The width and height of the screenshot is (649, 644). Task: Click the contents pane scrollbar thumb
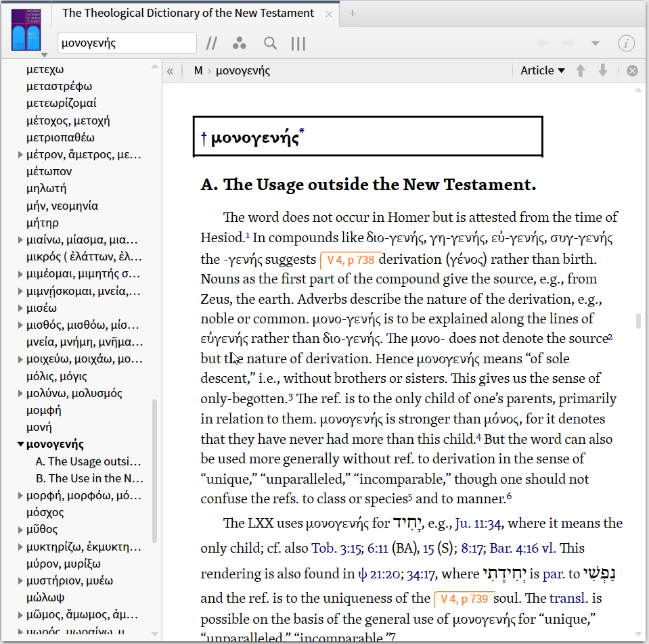click(154, 471)
